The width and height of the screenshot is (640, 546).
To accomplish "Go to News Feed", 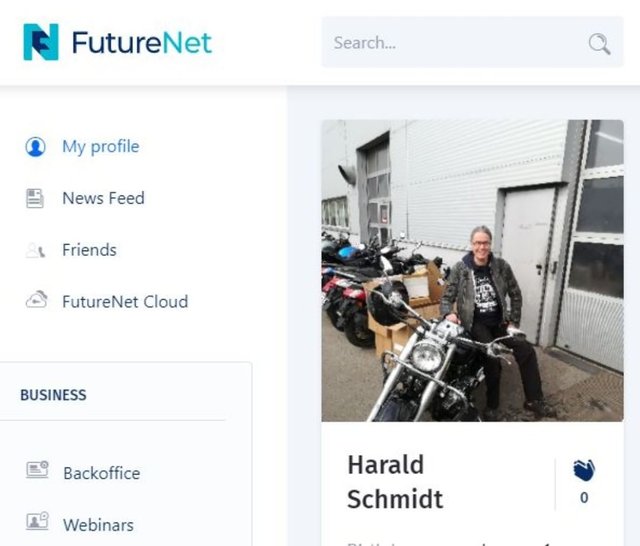I will [103, 198].
